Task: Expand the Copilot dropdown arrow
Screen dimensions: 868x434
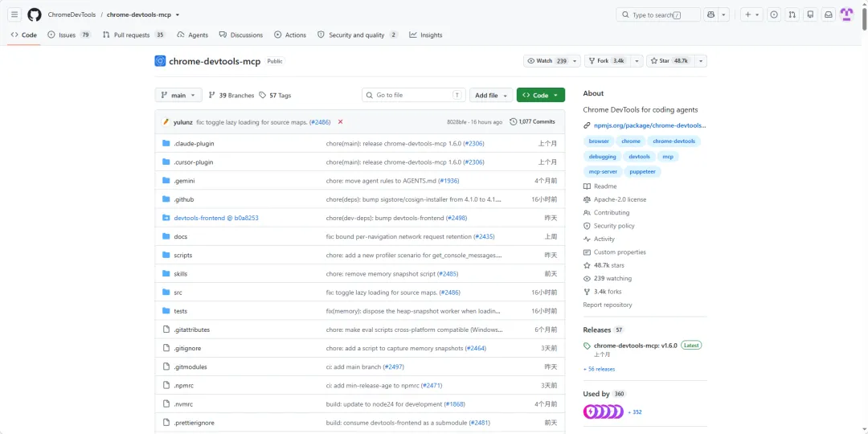Action: click(x=724, y=14)
